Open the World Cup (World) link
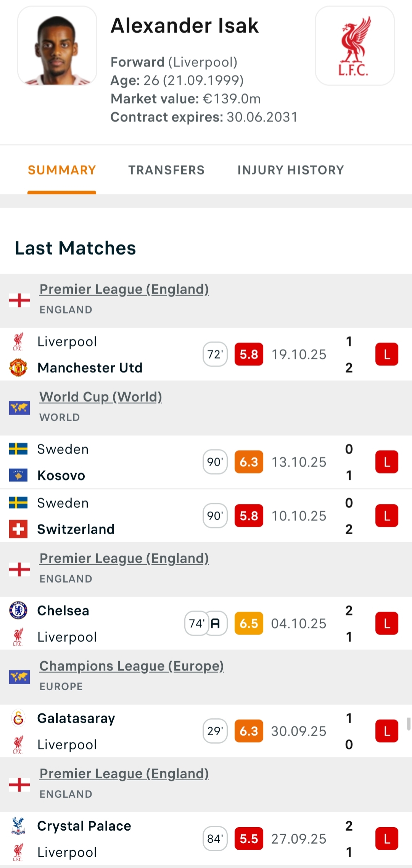Screen dimensions: 412x868 click(x=101, y=397)
